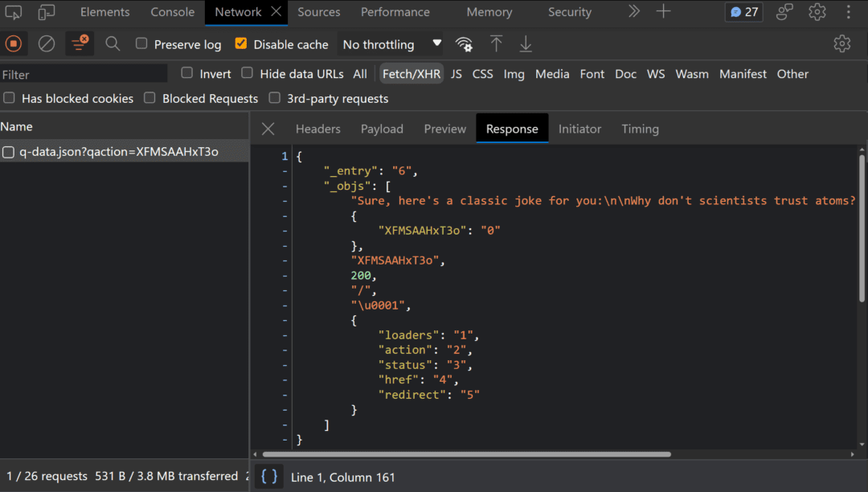Clear the network log
This screenshot has height=492, width=868.
46,43
